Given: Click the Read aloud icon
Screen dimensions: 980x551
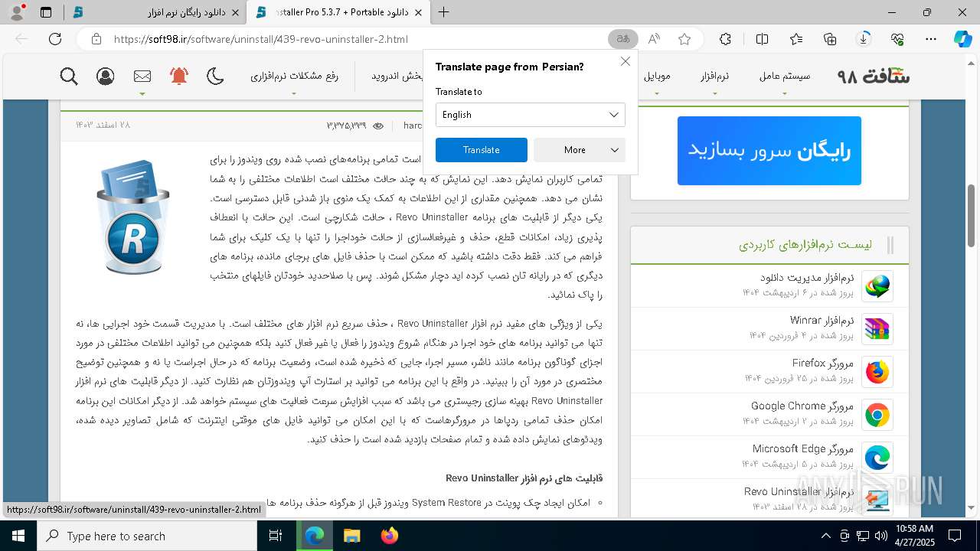Looking at the screenshot, I should coord(654,39).
